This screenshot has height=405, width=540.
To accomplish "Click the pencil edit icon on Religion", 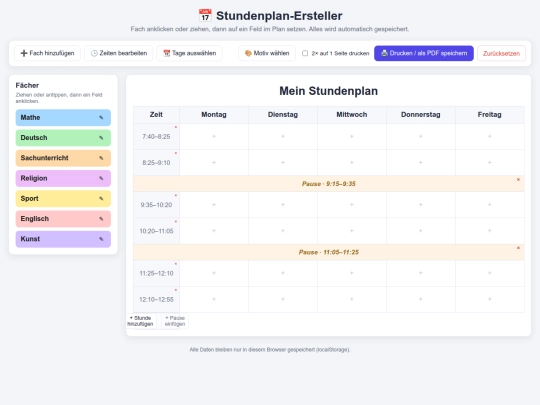I will (x=101, y=178).
